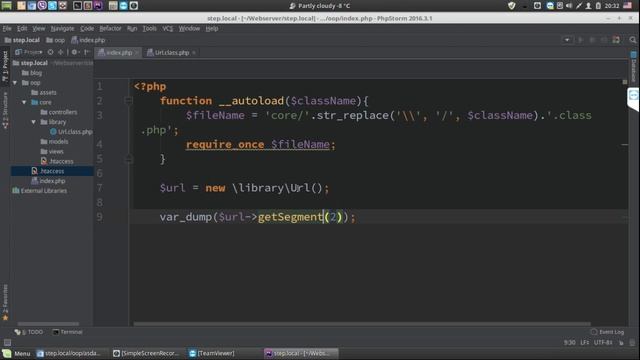Select Url.class.php in project tree
The width and height of the screenshot is (640, 360).
click(x=71, y=132)
